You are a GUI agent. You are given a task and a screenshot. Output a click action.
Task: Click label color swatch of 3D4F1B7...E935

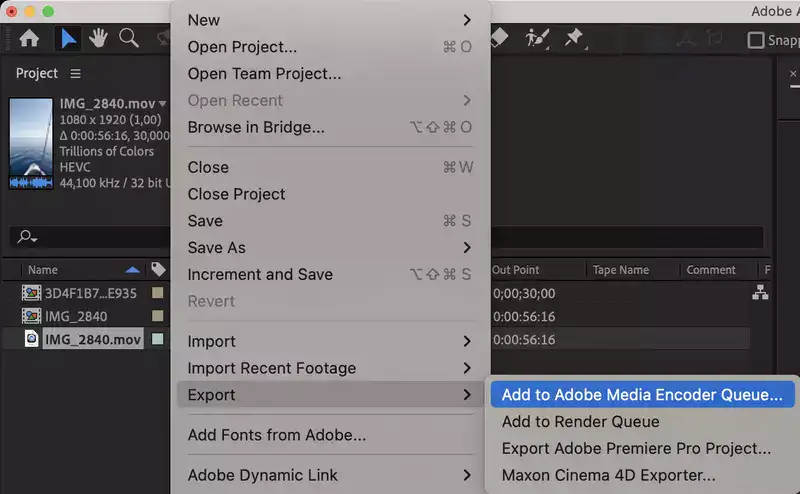(158, 293)
